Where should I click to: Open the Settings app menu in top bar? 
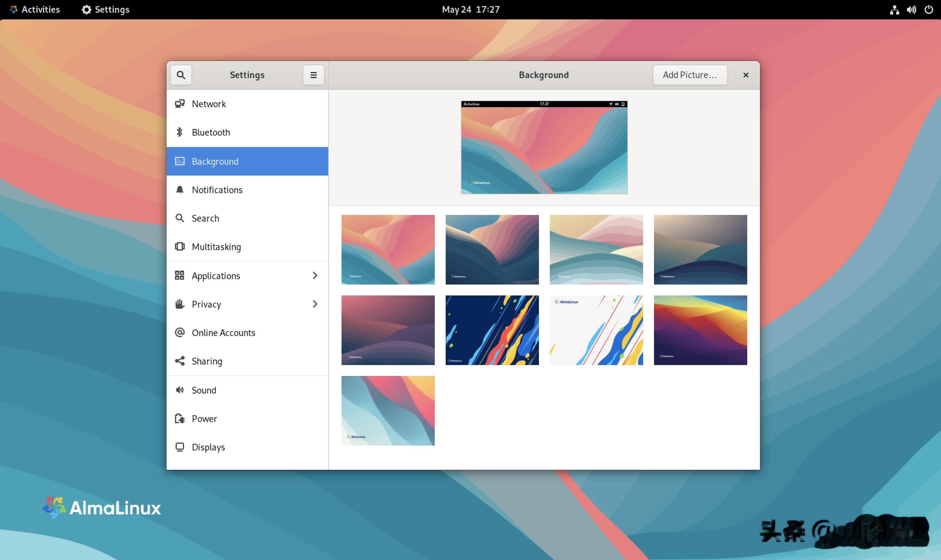pos(106,9)
